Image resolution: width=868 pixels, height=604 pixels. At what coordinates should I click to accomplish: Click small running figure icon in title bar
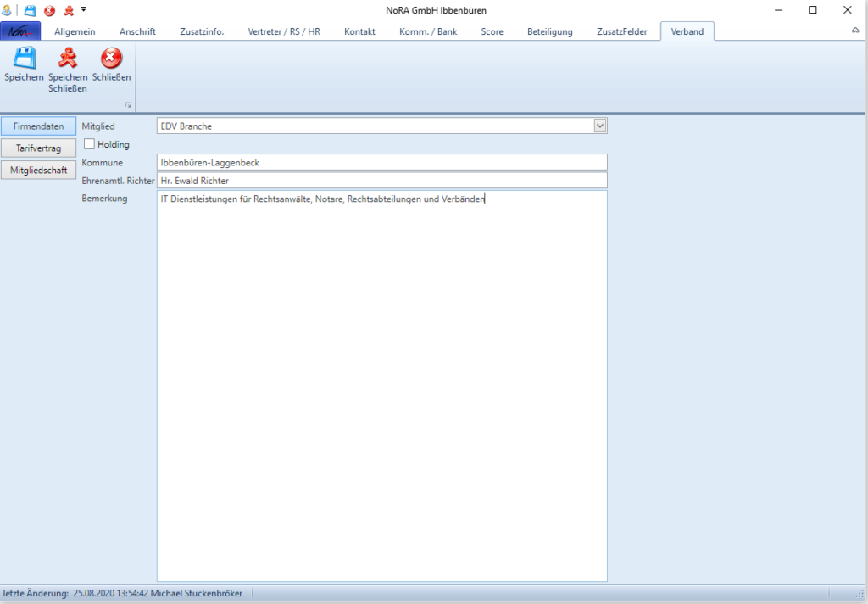(x=68, y=10)
